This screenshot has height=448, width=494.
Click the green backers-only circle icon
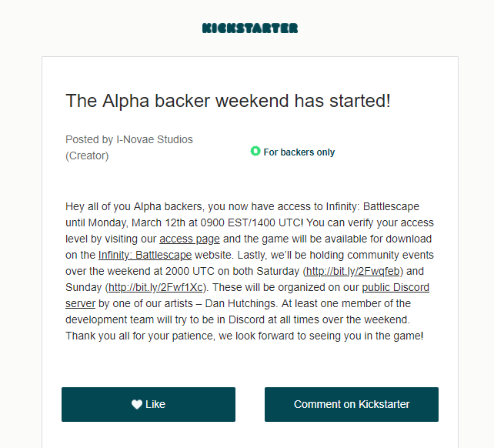coord(255,151)
